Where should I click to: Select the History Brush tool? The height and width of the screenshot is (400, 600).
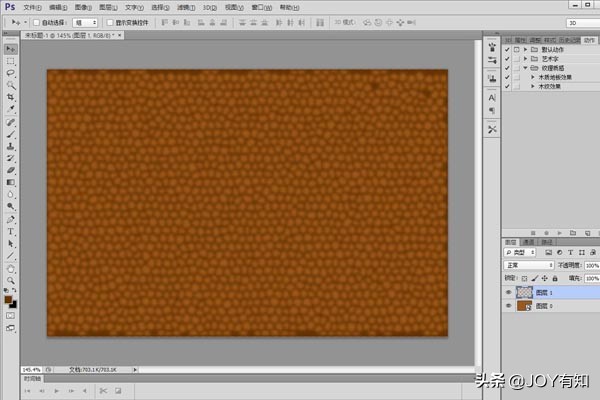[x=11, y=158]
